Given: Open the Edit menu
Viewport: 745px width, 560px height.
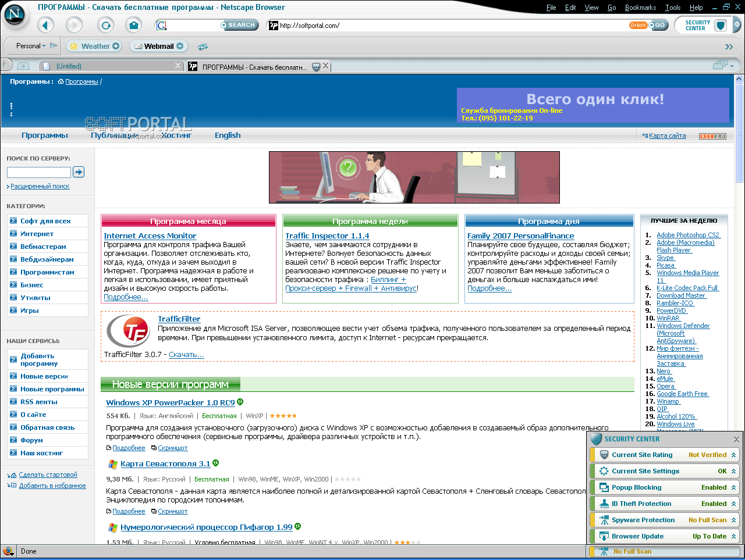Looking at the screenshot, I should click(x=570, y=8).
